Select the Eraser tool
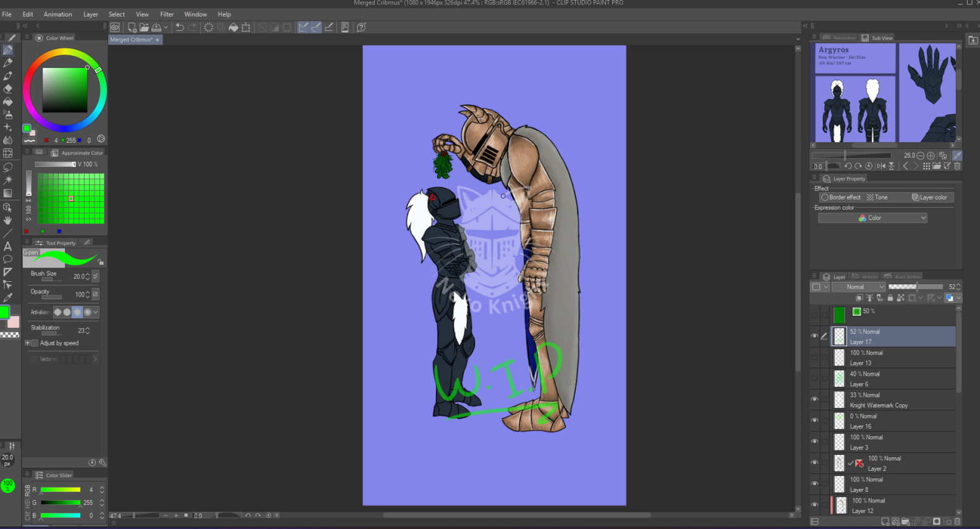The height and width of the screenshot is (529, 980). click(x=8, y=88)
